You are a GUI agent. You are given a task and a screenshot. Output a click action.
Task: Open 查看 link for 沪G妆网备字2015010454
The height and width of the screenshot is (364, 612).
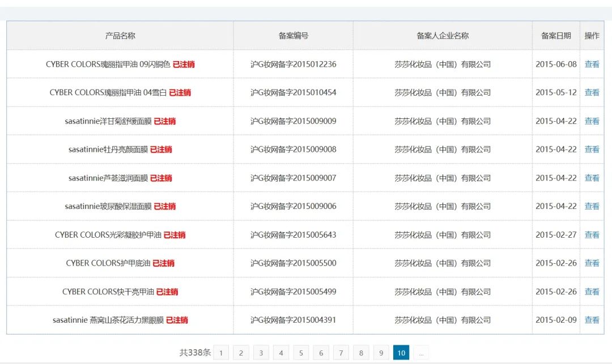(592, 92)
